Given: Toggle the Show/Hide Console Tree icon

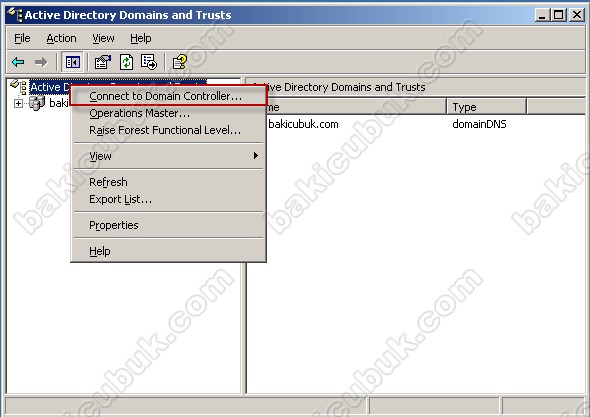Looking at the screenshot, I should point(72,62).
